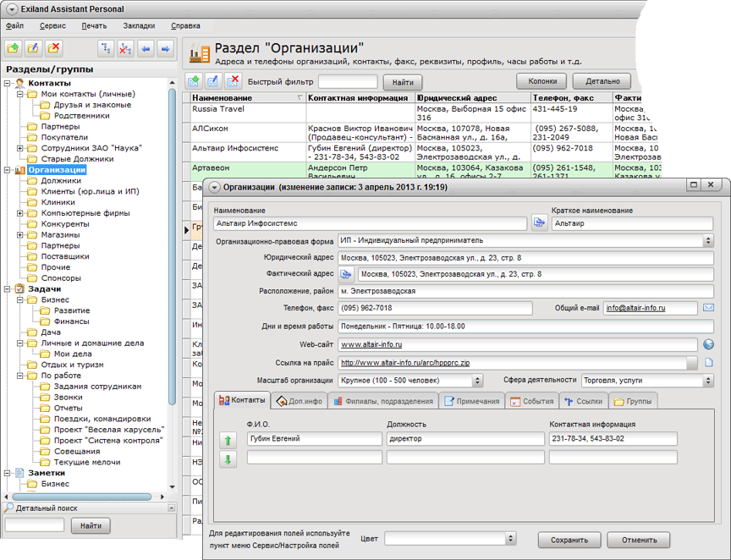Click the green up arrow contact icon

[x=228, y=440]
